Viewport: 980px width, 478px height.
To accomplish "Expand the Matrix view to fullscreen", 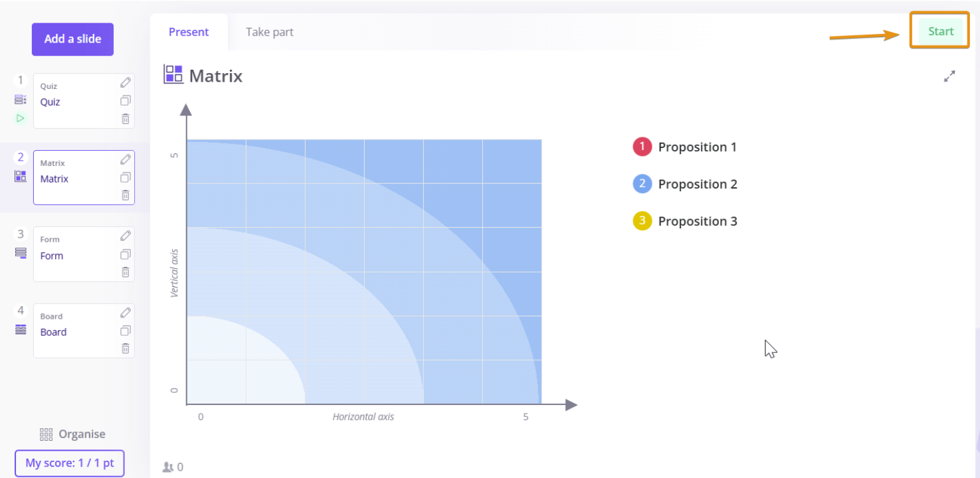I will pyautogui.click(x=949, y=76).
